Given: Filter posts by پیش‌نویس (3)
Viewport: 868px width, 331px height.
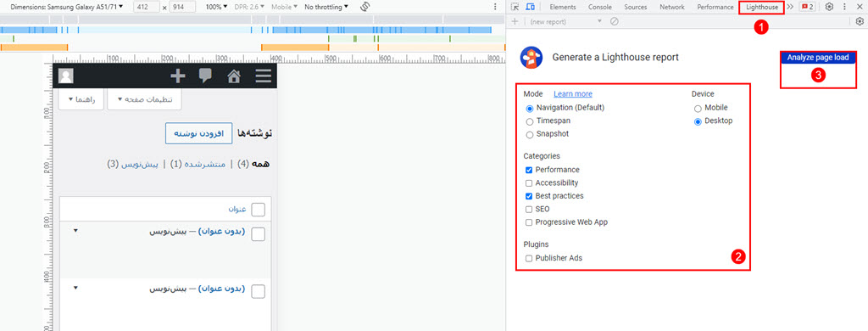Looking at the screenshot, I should (132, 165).
